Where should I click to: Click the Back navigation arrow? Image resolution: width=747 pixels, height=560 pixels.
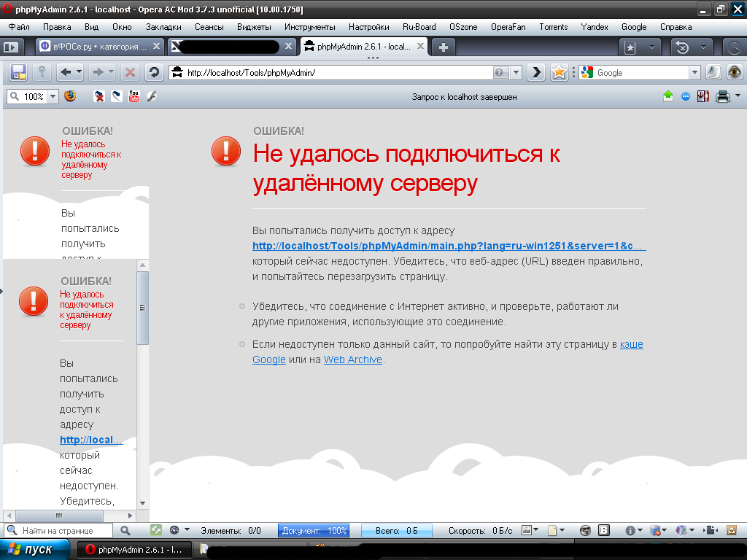coord(64,72)
